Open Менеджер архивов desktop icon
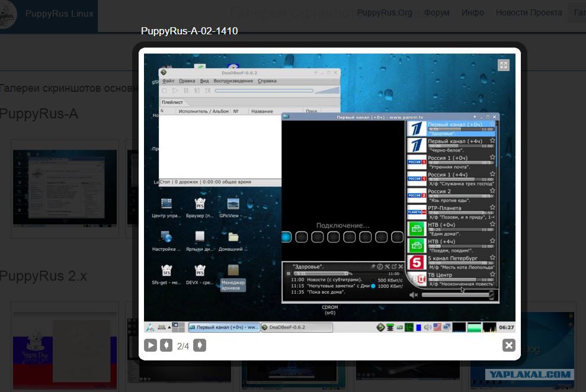Image resolution: width=586 pixels, height=392 pixels. [233, 277]
